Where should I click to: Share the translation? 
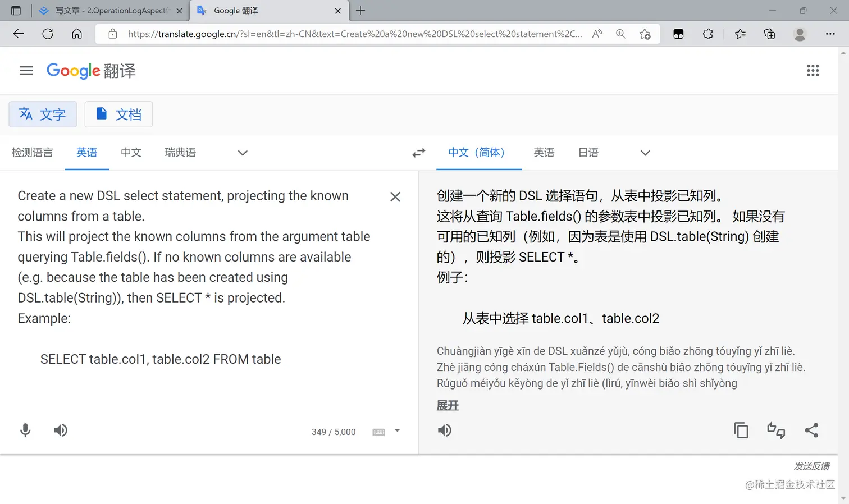(x=811, y=430)
